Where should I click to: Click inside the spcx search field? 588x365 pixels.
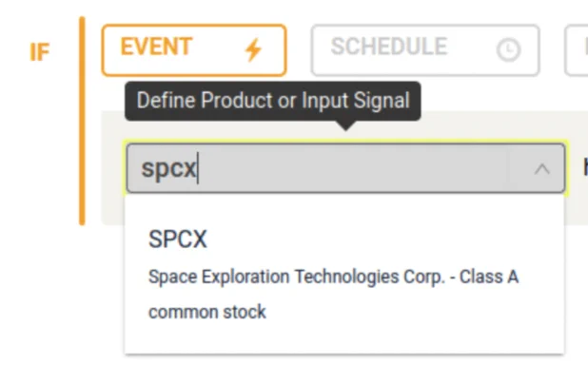[x=345, y=168]
